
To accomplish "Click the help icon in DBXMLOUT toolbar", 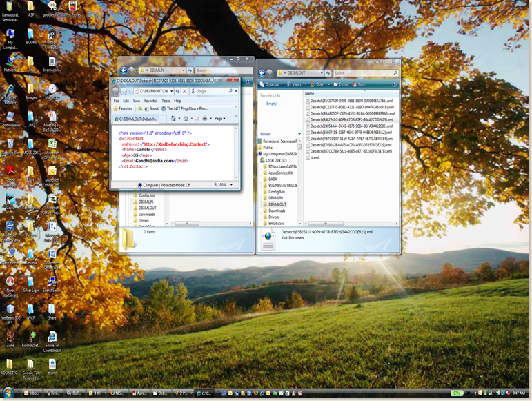I will (394, 84).
